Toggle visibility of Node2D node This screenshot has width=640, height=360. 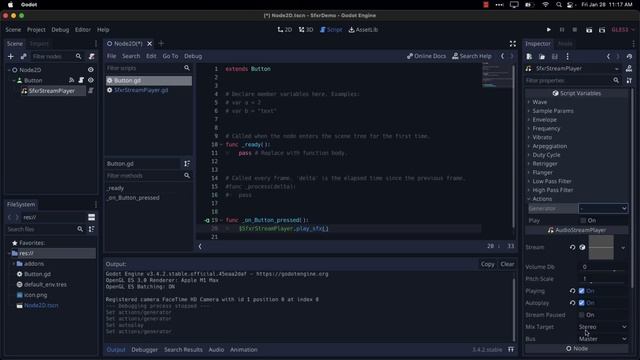click(x=91, y=70)
